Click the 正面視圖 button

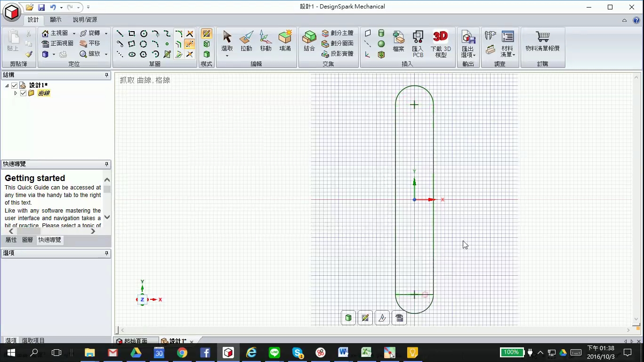(57, 44)
